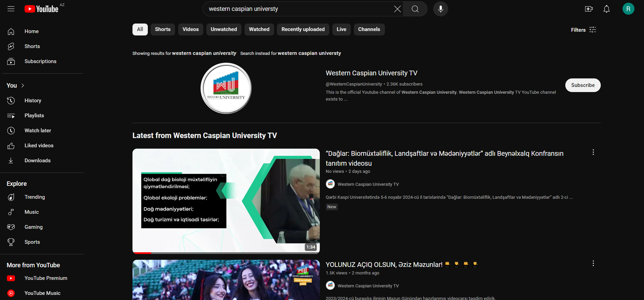The image size is (644, 300).
Task: Click the red watch progress bar
Action: pyautogui.click(x=142, y=253)
